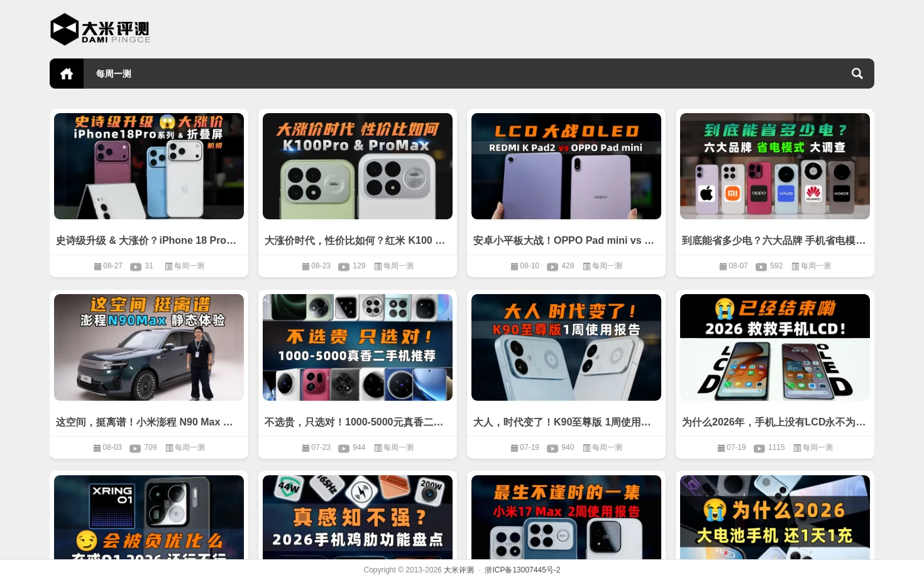Click view count 129 on the 红米 K100 card
The width and height of the screenshot is (924, 580).
(359, 266)
